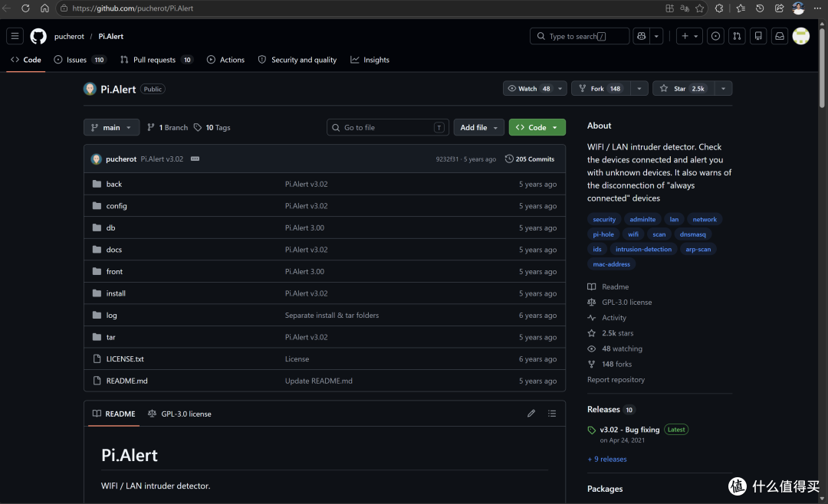Open Activity link in About sidebar
The width and height of the screenshot is (828, 504).
click(x=613, y=318)
